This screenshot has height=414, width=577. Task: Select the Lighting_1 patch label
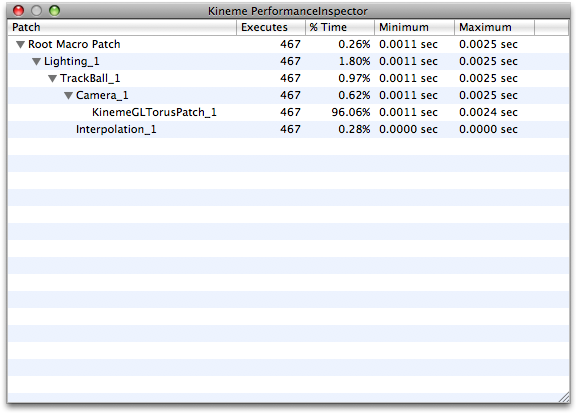coord(71,61)
